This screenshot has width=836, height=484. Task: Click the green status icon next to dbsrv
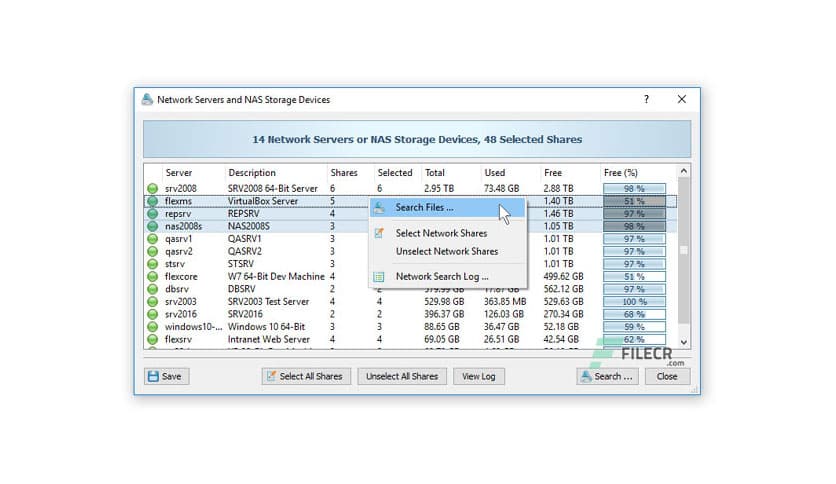152,289
